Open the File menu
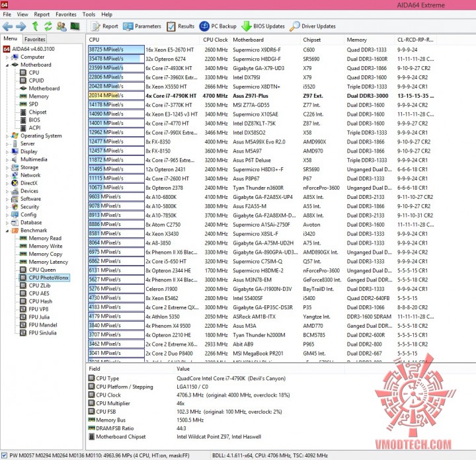 (x=7, y=15)
